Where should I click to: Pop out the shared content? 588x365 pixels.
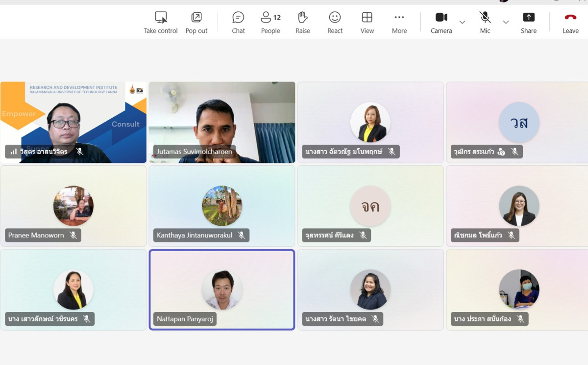(x=196, y=18)
